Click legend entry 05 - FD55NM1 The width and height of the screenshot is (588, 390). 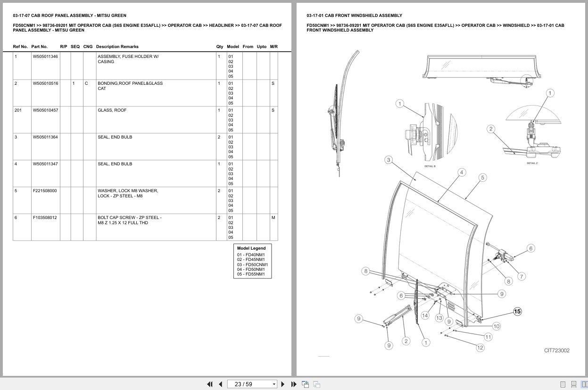tap(251, 274)
